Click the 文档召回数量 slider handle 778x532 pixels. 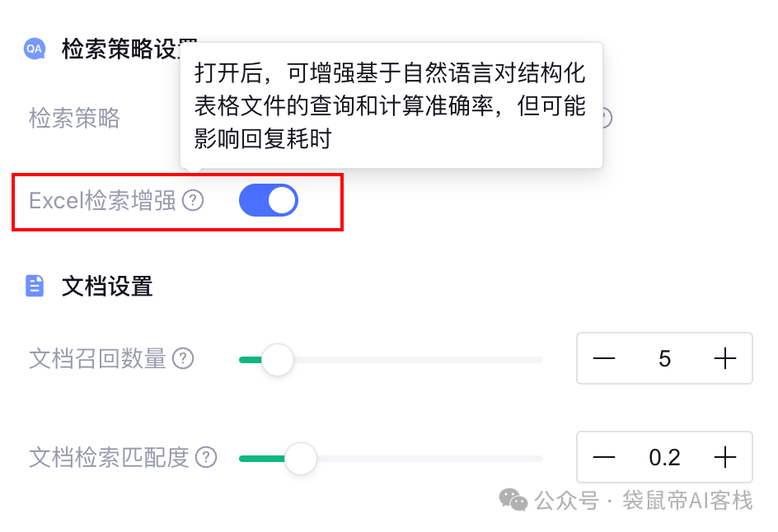tap(278, 360)
